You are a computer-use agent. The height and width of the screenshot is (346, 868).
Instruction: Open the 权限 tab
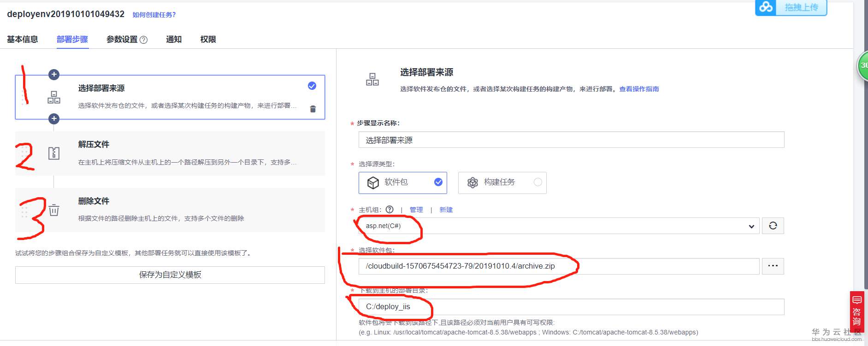208,40
